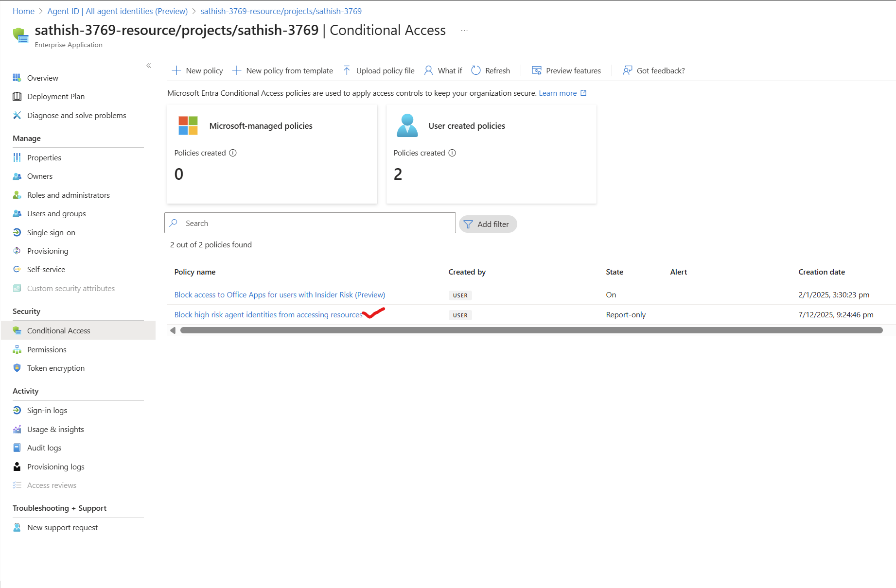Click info icon beside Microsoft-managed Policies created
This screenshot has width=896, height=588.
tap(233, 153)
